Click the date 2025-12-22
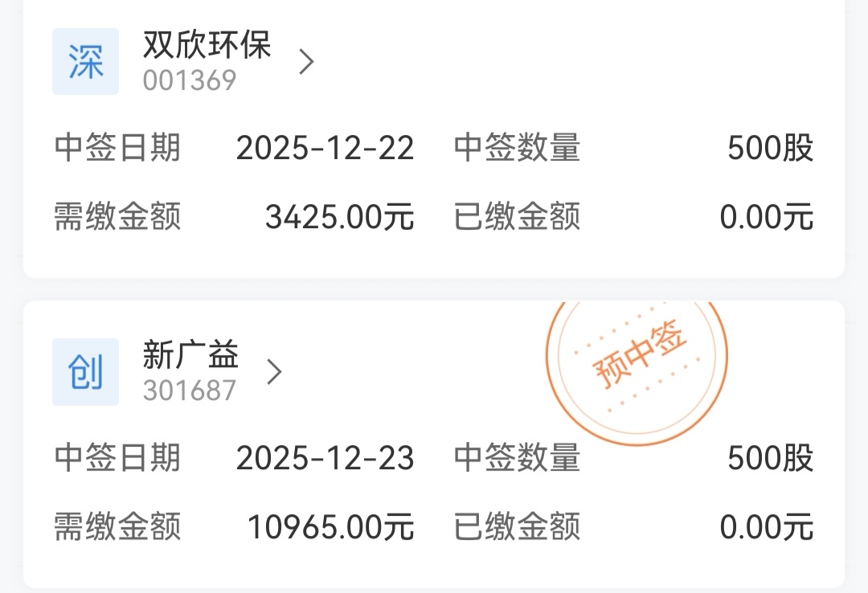 325,149
